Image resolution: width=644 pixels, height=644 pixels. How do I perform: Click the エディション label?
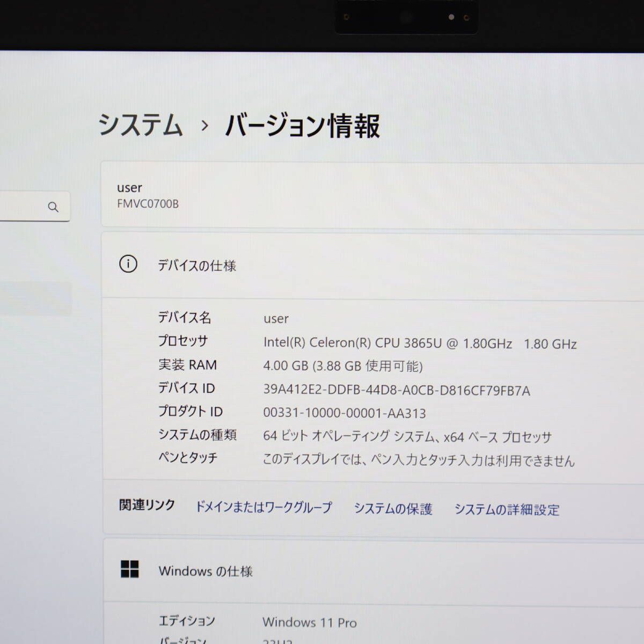[187, 621]
